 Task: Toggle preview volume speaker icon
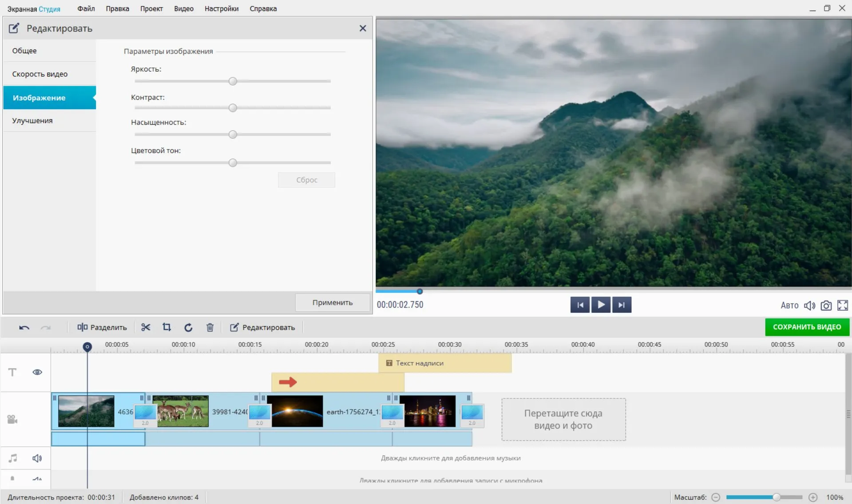coord(809,305)
